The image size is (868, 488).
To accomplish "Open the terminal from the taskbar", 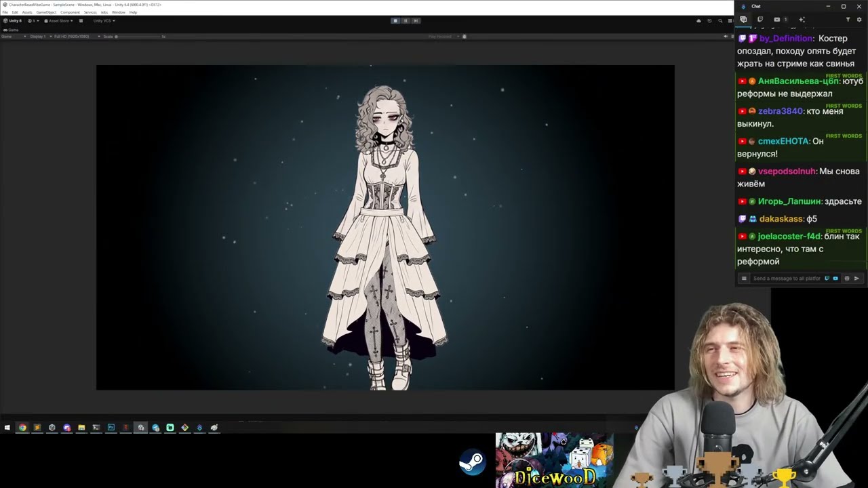I will pyautogui.click(x=96, y=428).
